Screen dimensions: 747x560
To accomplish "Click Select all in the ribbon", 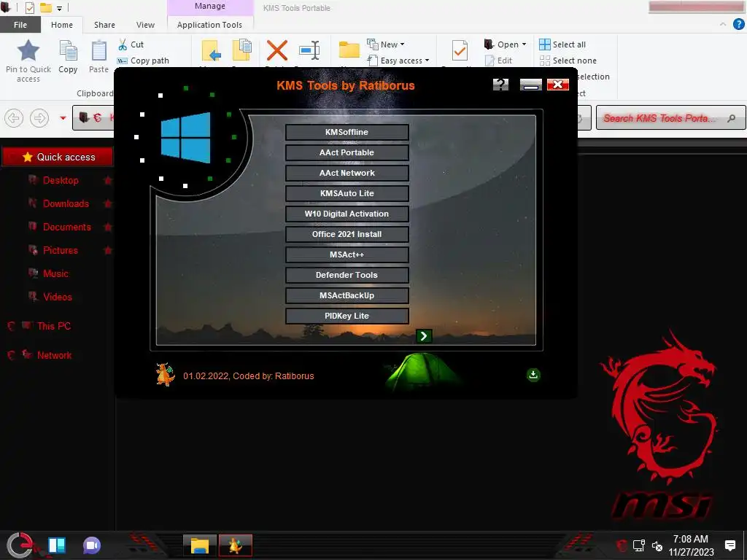I will tap(562, 44).
